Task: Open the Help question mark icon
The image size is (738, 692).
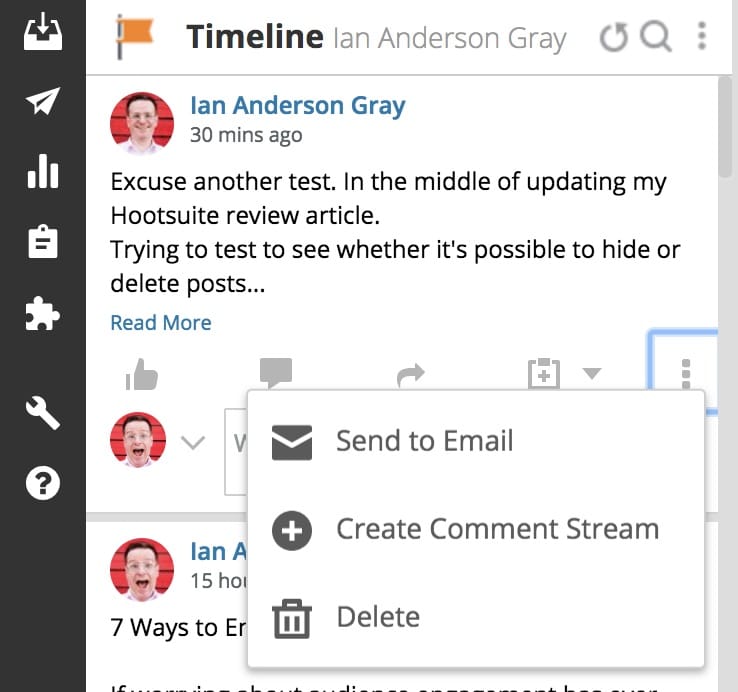Action: point(43,483)
